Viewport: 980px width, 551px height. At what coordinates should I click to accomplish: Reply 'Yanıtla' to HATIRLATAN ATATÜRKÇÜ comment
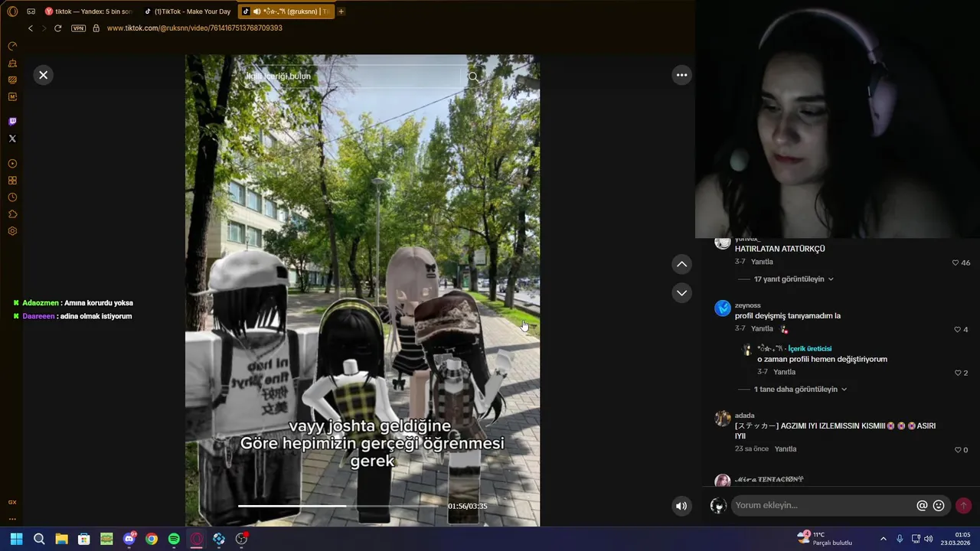coord(762,262)
